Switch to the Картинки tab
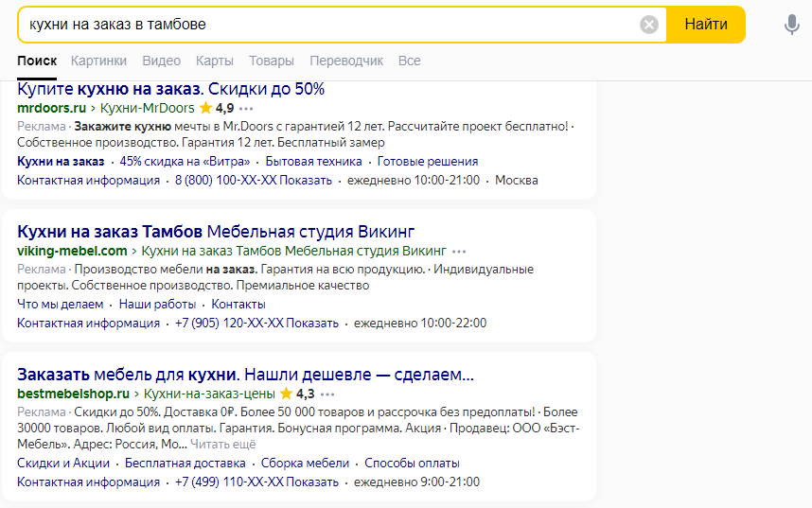 (x=98, y=61)
